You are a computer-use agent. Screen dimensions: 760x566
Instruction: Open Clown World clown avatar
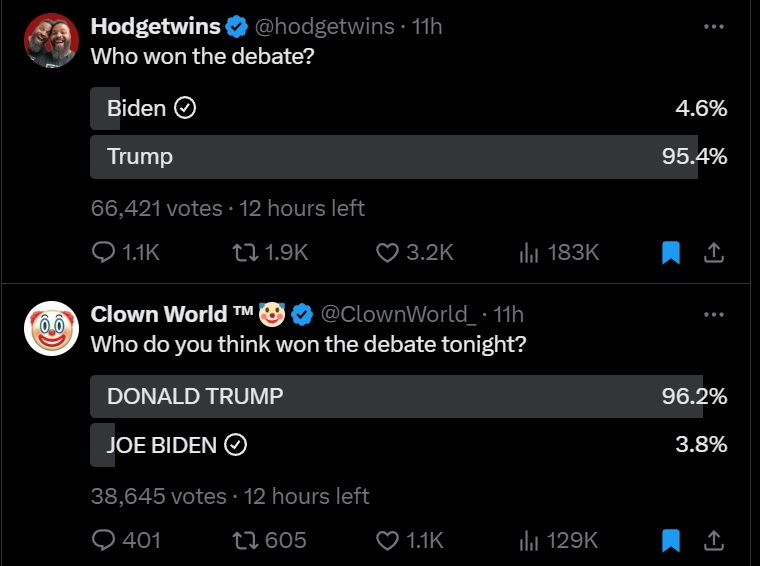point(51,328)
